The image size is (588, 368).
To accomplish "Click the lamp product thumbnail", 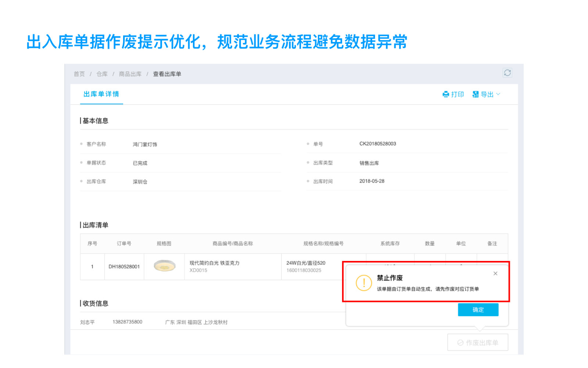I will [x=164, y=266].
